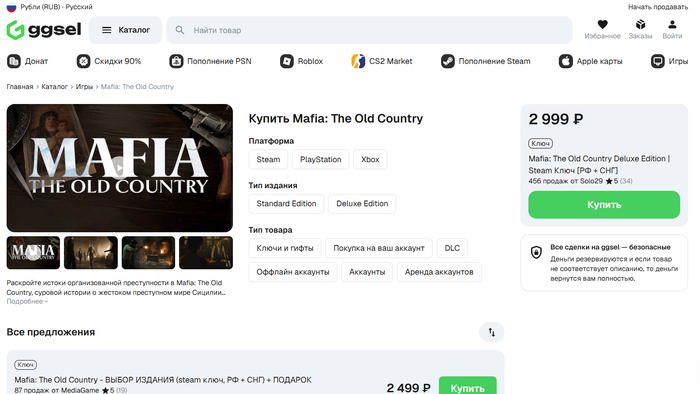Select the Steam platform filter
This screenshot has height=394, width=700.
coord(268,159)
